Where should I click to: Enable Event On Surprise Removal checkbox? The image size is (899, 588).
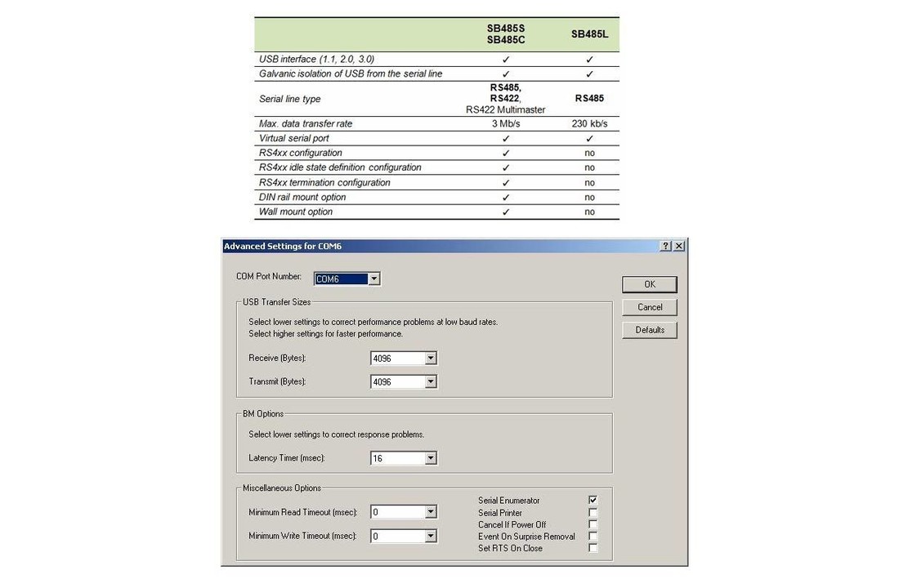click(x=593, y=537)
